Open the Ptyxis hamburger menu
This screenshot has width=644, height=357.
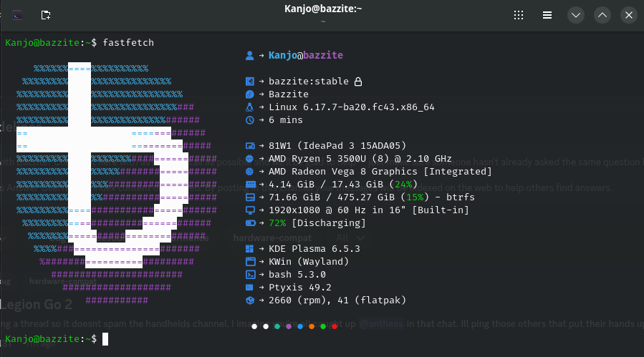pyautogui.click(x=547, y=15)
